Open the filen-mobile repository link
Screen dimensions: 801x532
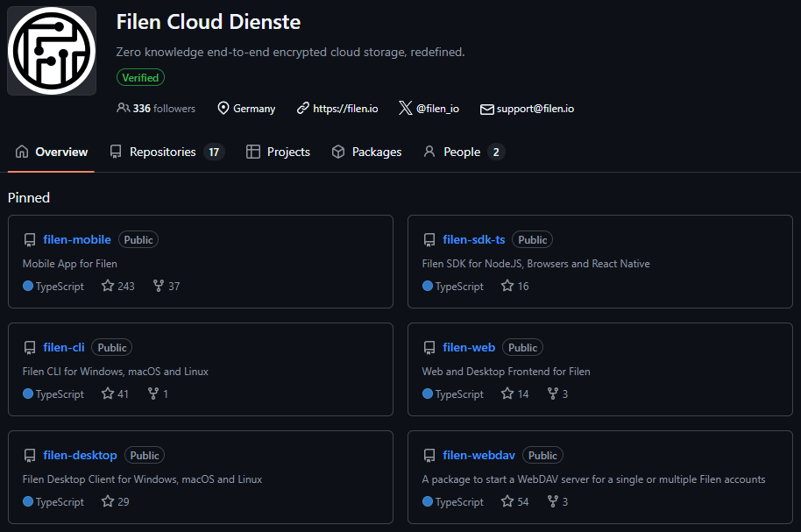(x=77, y=239)
